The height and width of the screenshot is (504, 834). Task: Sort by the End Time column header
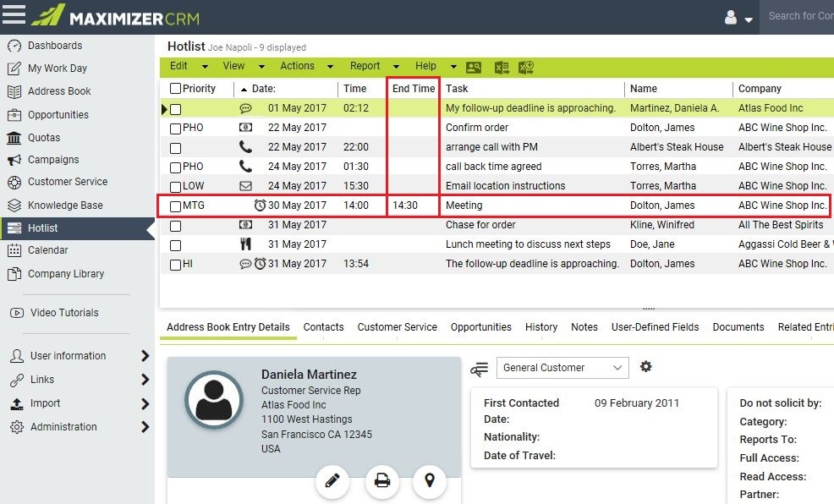tap(414, 89)
